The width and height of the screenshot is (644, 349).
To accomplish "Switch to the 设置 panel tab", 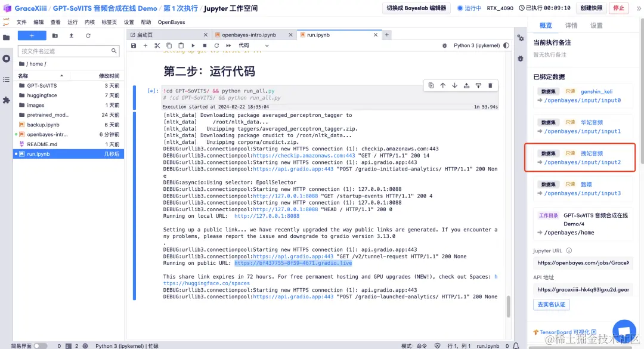I will click(596, 26).
